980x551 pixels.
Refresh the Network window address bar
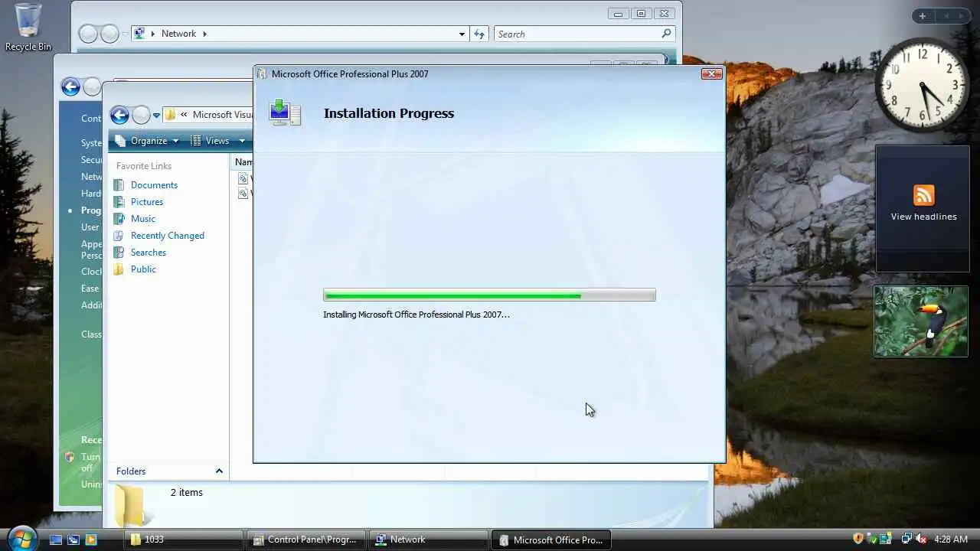[479, 34]
